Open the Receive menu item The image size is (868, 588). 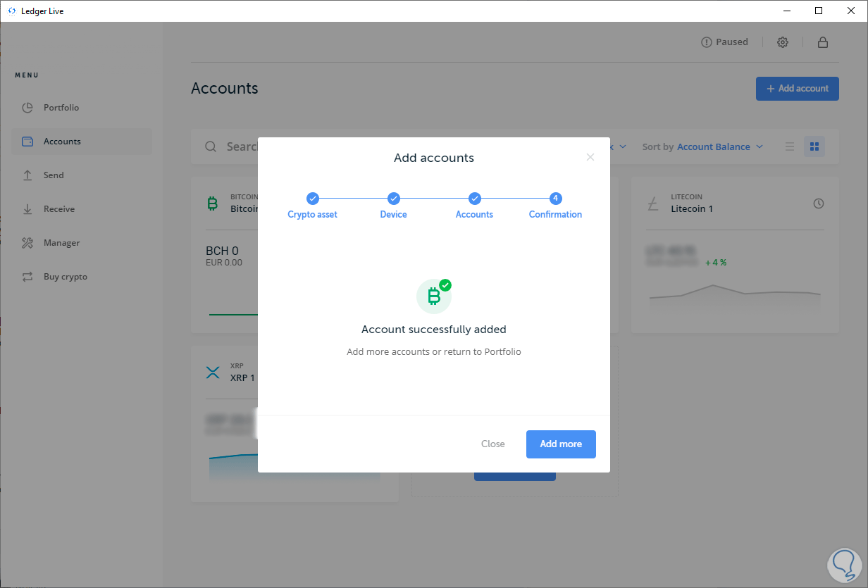(x=82, y=209)
